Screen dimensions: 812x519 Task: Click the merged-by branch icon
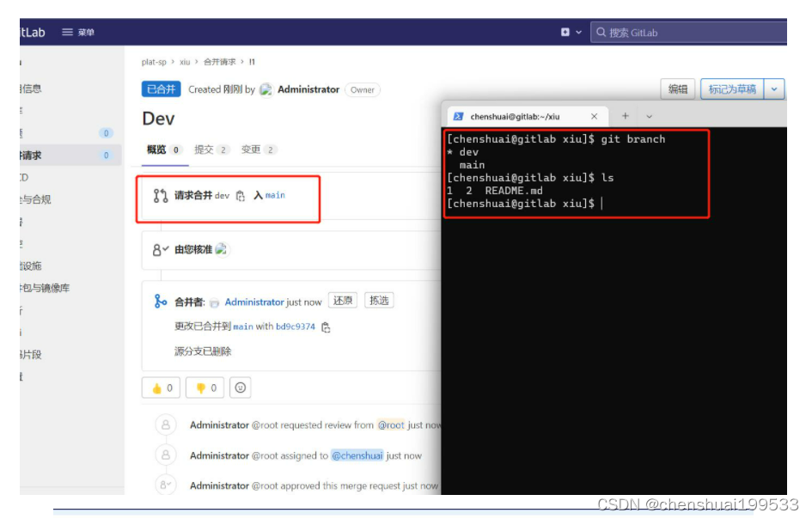(x=161, y=302)
